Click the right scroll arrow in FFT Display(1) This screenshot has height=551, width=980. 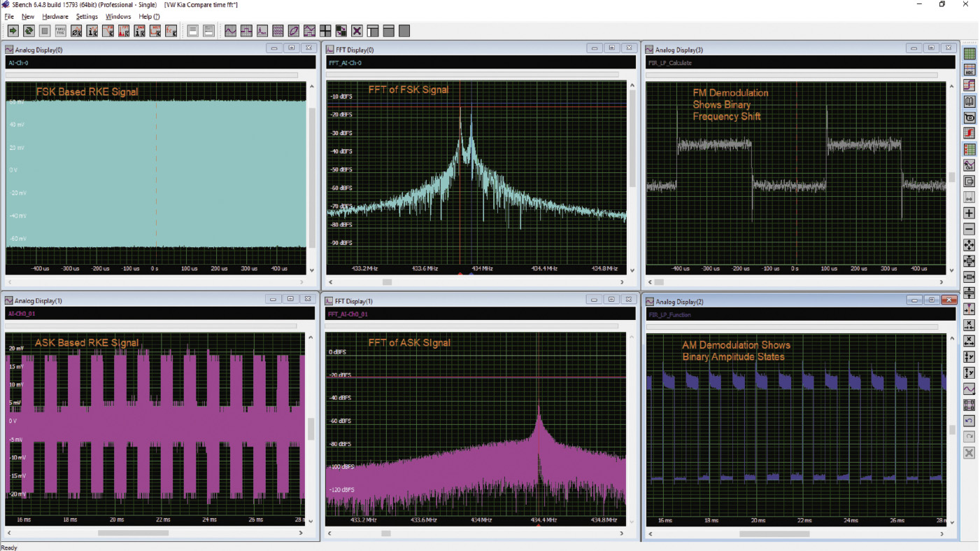(623, 533)
